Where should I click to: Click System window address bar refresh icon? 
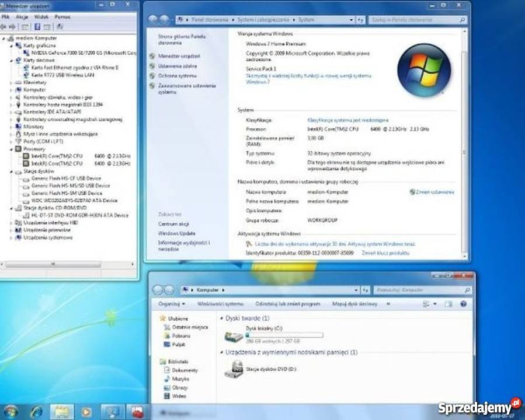360,20
